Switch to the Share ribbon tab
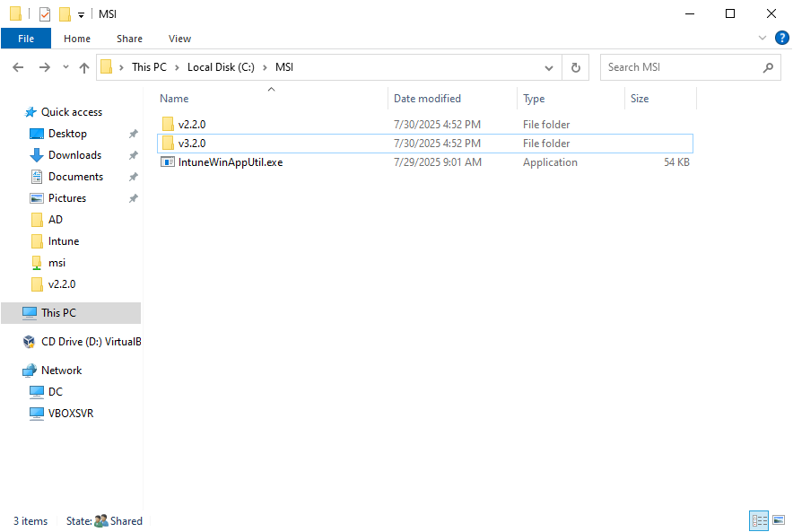The width and height of the screenshot is (793, 532). 129,39
